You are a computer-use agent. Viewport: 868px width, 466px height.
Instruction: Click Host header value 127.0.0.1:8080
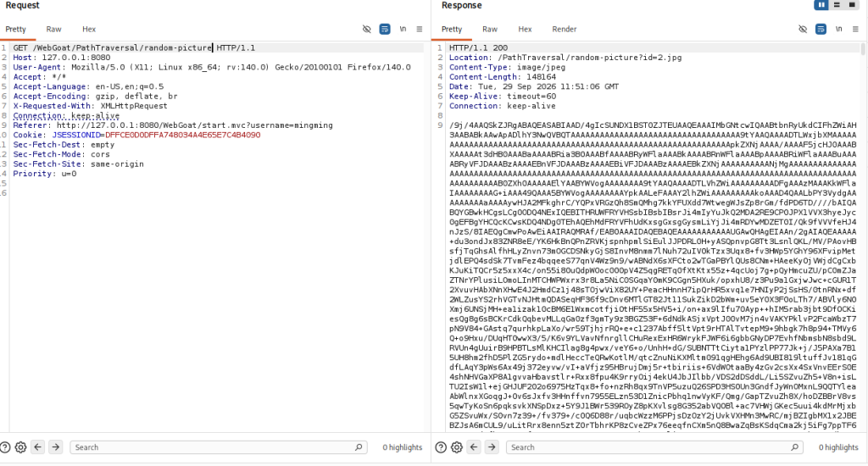point(75,58)
